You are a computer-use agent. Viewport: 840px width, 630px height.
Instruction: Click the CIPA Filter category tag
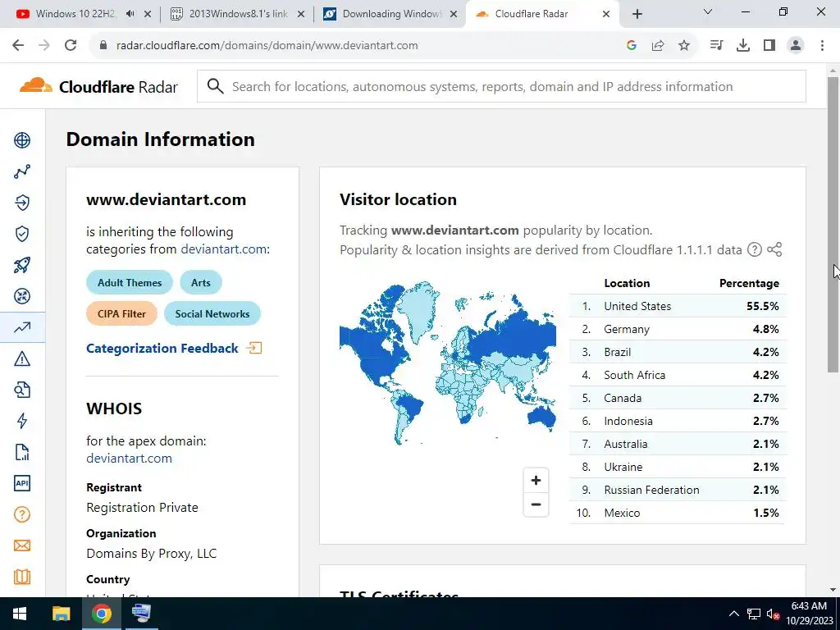[121, 314]
